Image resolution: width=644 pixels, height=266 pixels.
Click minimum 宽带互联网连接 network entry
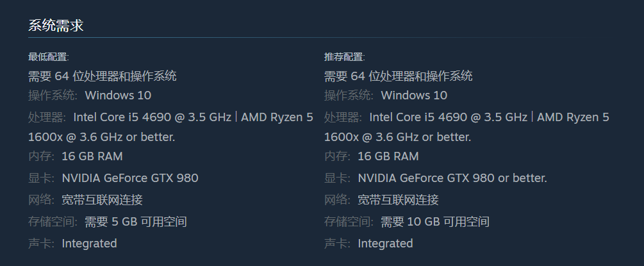pyautogui.click(x=102, y=200)
